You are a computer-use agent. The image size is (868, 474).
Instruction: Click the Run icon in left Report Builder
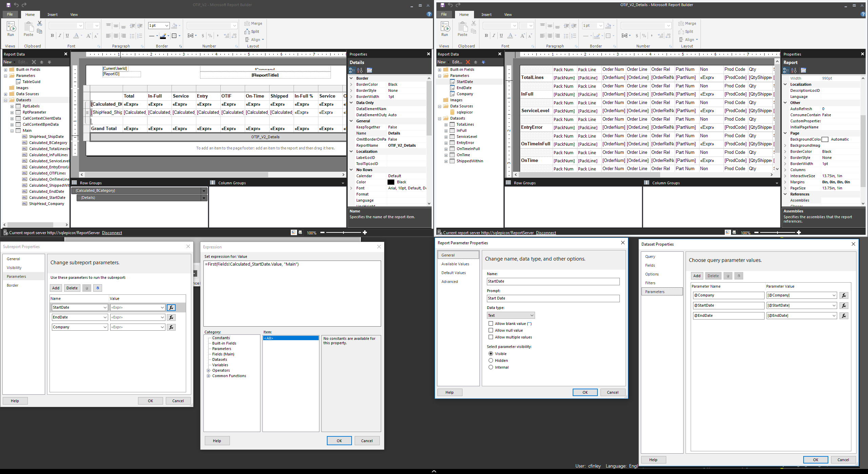(11, 28)
